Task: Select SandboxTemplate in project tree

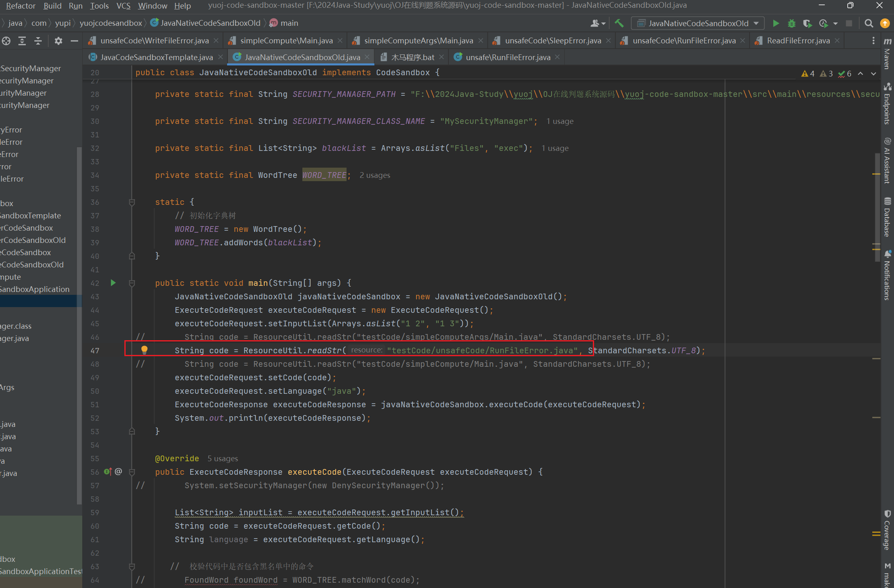Action: (31, 215)
